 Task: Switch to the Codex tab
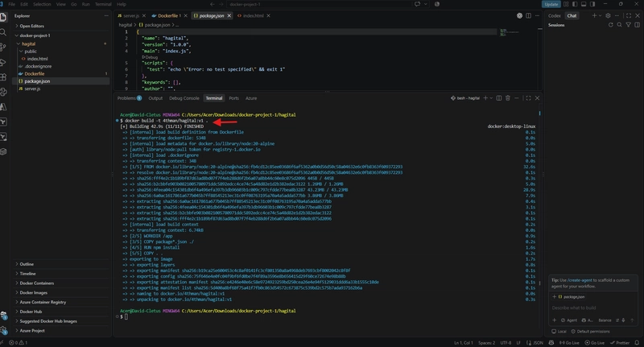point(554,15)
